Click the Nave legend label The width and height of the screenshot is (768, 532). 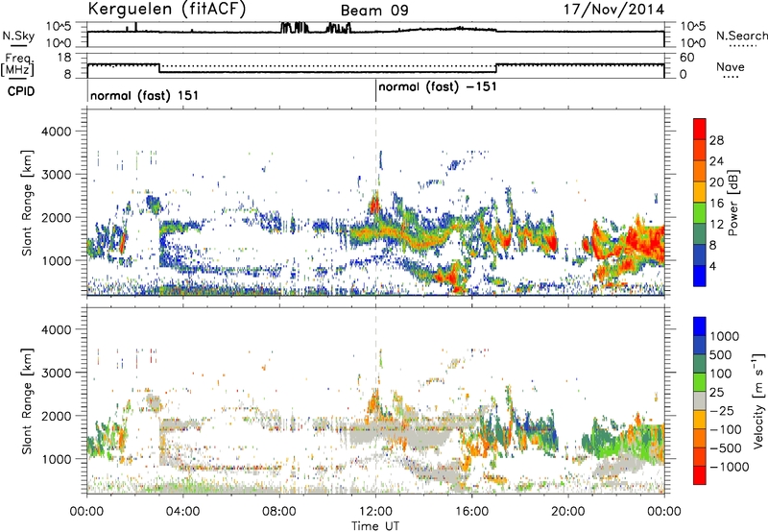click(x=731, y=67)
